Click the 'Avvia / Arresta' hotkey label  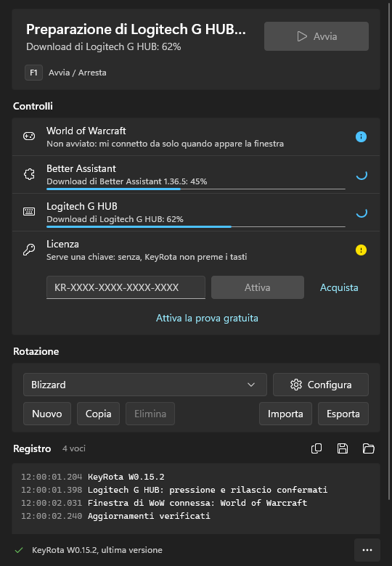[x=78, y=73]
